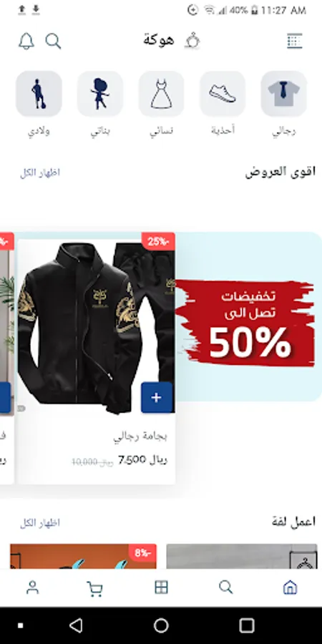Open the shopping cart tab

pos(95,588)
